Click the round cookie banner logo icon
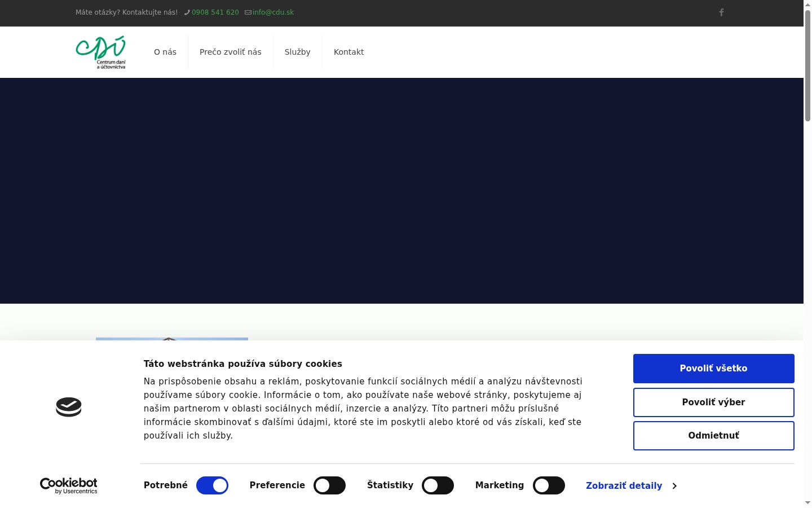 point(69,407)
